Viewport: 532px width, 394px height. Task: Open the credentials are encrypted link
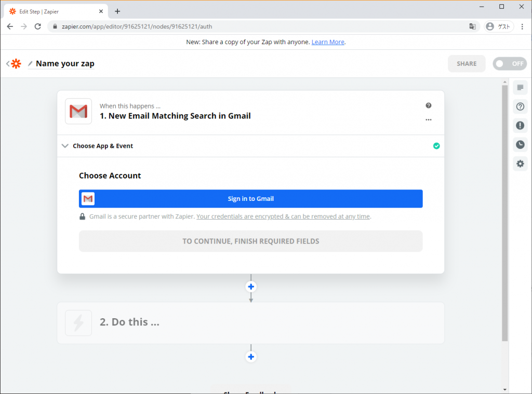coord(283,216)
